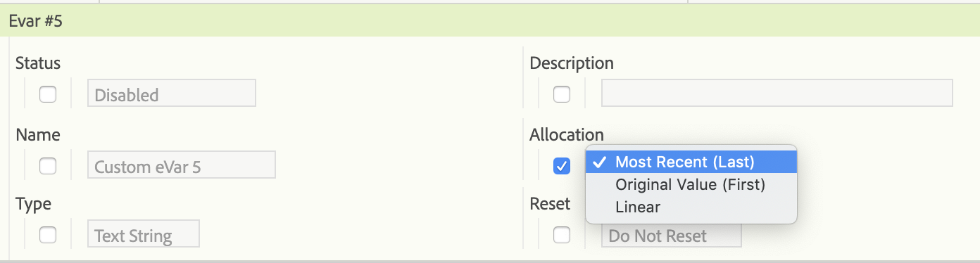Enable the Status checkbox
Viewport: 980px width, 263px height.
pyautogui.click(x=48, y=94)
